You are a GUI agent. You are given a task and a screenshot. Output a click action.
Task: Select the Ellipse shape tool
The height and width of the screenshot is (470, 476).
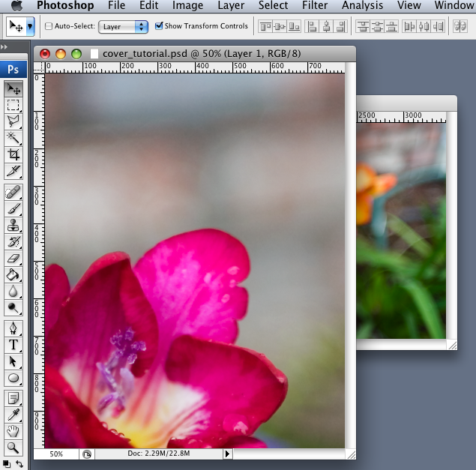[x=13, y=378]
